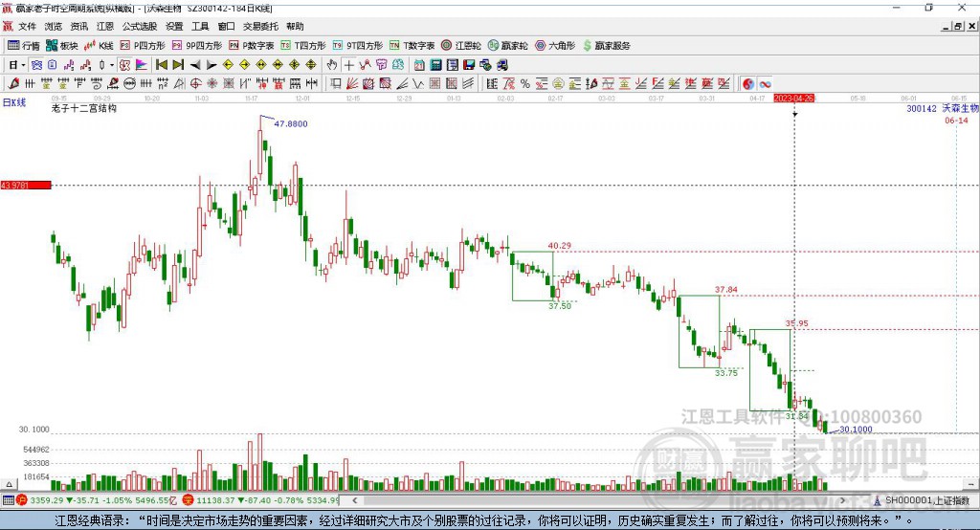
Task: Click the horizontal scrollbar left arrow
Action: (x=354, y=500)
